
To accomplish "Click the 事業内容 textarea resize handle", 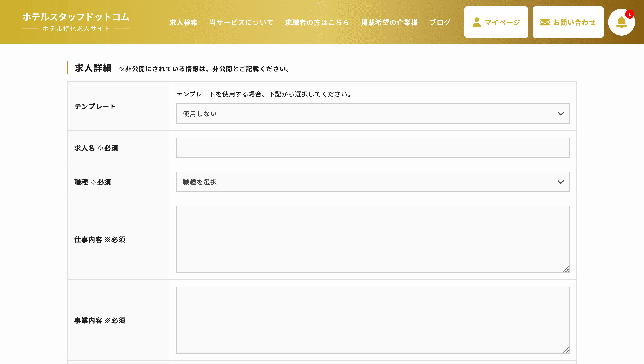I will pyautogui.click(x=566, y=350).
